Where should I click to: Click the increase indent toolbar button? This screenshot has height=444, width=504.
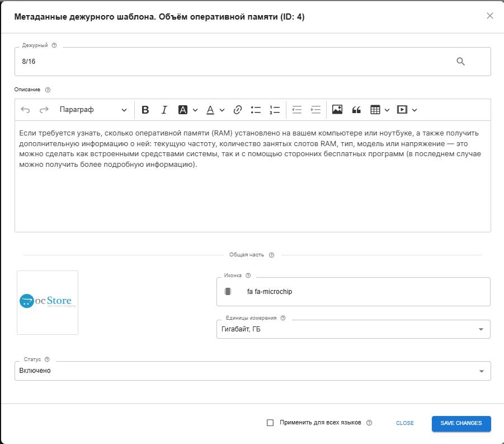click(315, 110)
